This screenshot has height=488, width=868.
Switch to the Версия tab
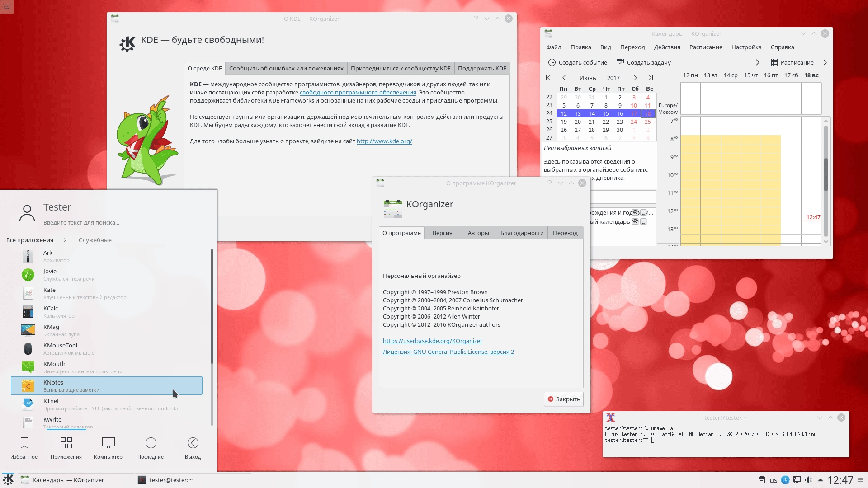[x=442, y=233]
